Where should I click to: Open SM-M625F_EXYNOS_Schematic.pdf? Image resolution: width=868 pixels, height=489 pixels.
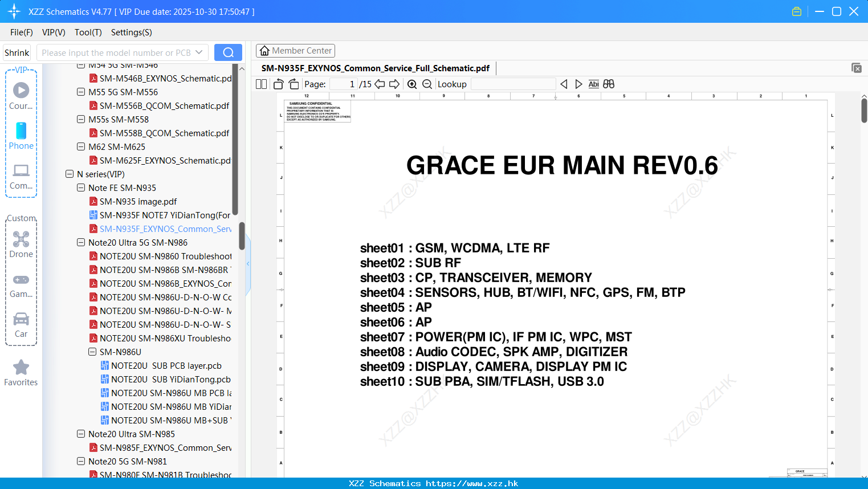160,160
